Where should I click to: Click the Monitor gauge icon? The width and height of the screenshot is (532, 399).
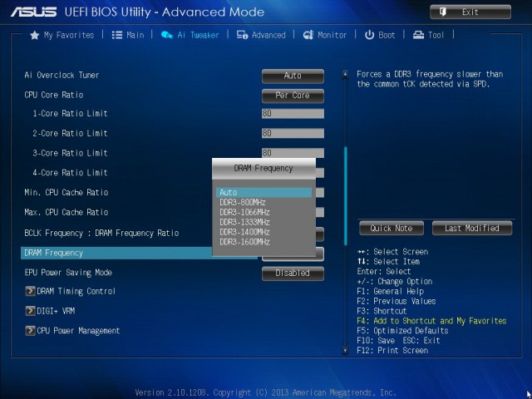click(308, 35)
